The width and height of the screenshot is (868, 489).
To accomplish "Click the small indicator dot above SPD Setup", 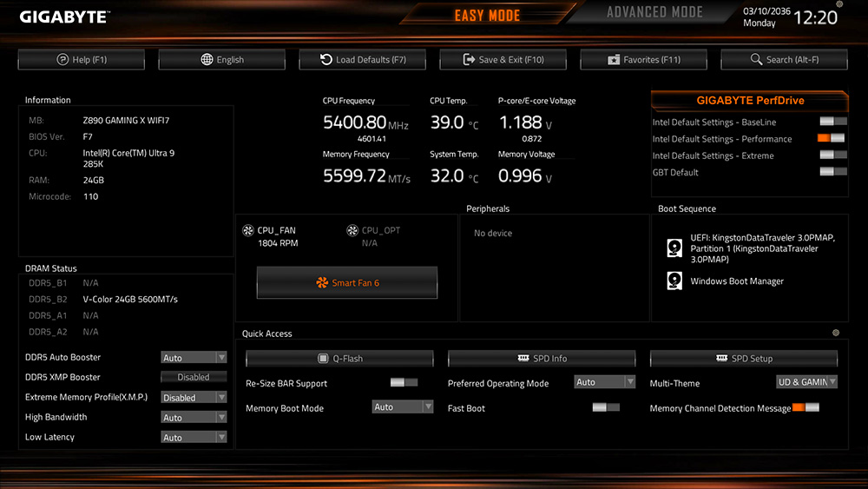I will (x=836, y=333).
